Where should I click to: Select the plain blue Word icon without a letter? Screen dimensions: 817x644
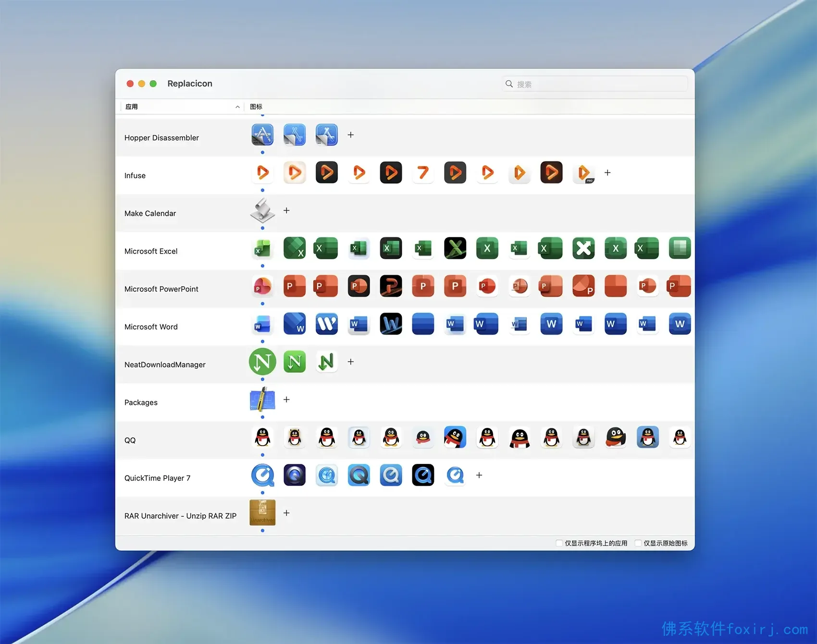(x=423, y=324)
